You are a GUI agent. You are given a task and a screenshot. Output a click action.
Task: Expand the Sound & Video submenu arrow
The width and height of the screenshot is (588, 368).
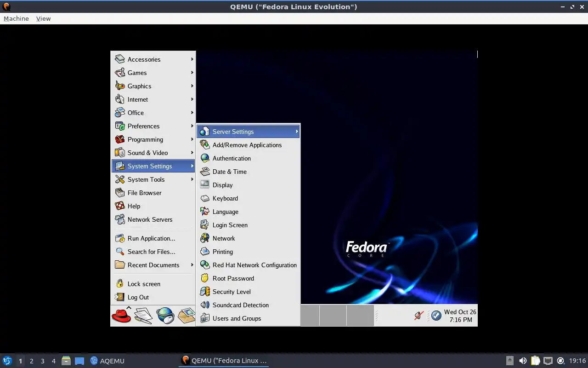point(192,153)
